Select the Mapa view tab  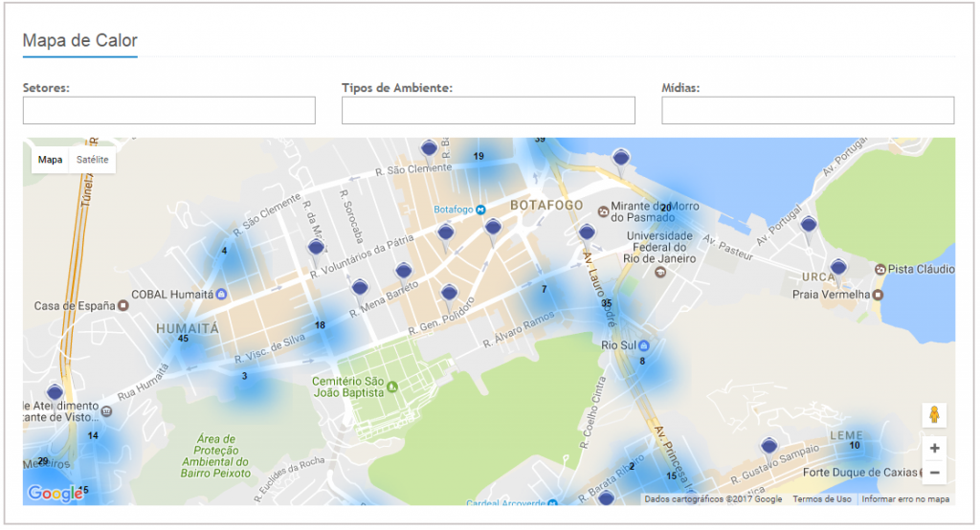coord(50,160)
